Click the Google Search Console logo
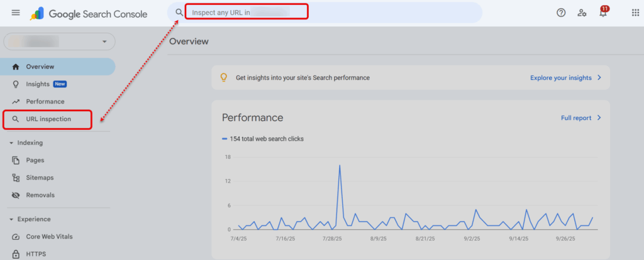This screenshot has height=260, width=644. pyautogui.click(x=89, y=13)
